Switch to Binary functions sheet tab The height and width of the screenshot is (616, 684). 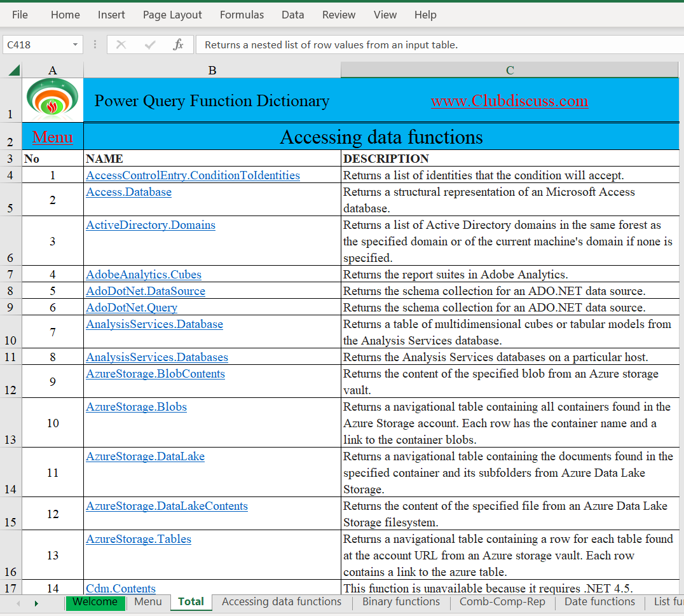[401, 602]
